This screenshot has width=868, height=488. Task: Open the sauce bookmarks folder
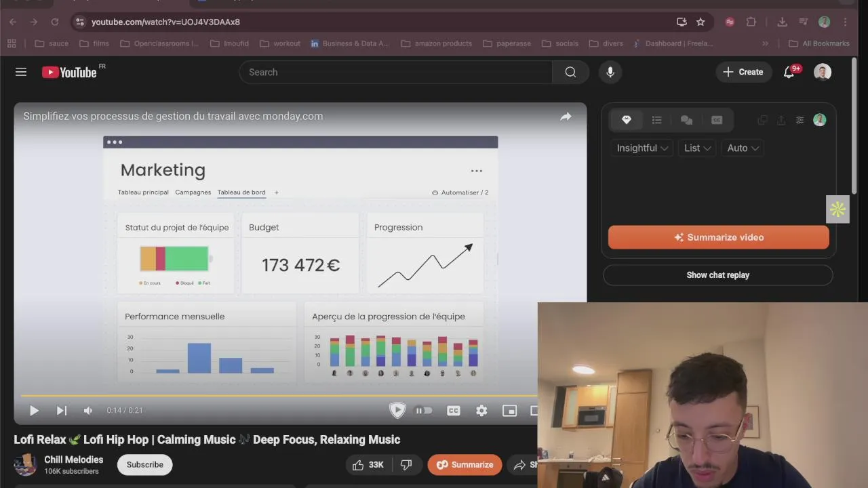[x=52, y=43]
